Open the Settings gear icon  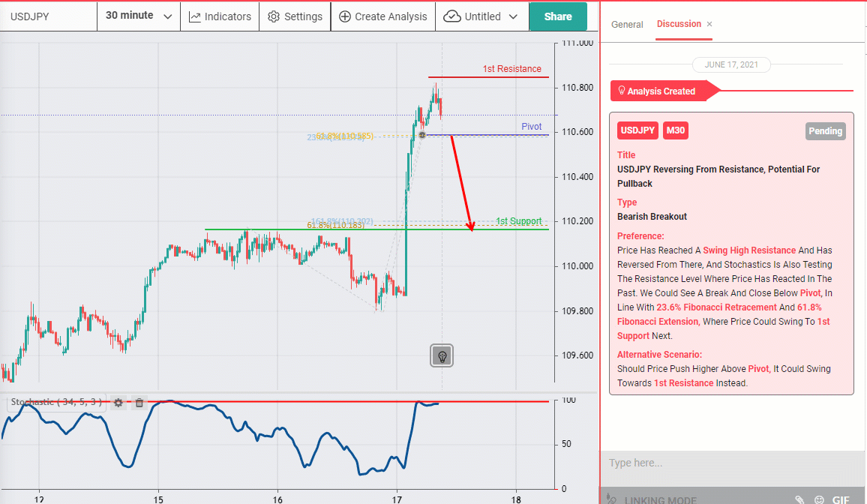click(x=274, y=16)
